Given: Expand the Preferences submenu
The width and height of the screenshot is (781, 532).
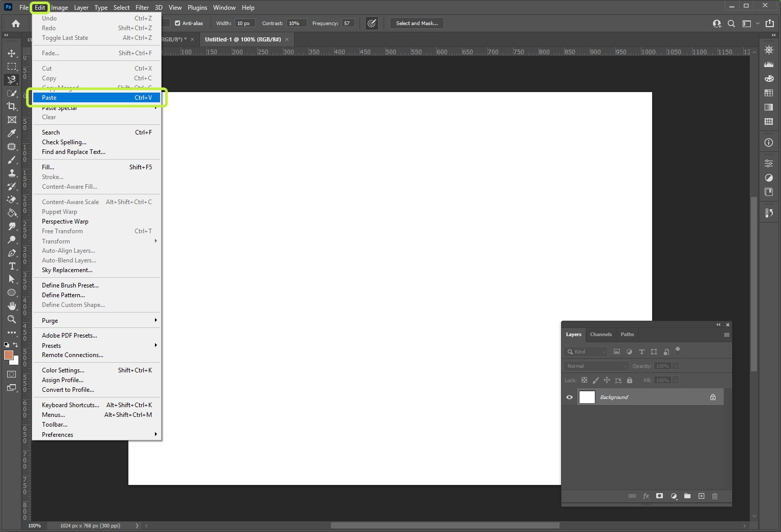Looking at the screenshot, I should [97, 435].
